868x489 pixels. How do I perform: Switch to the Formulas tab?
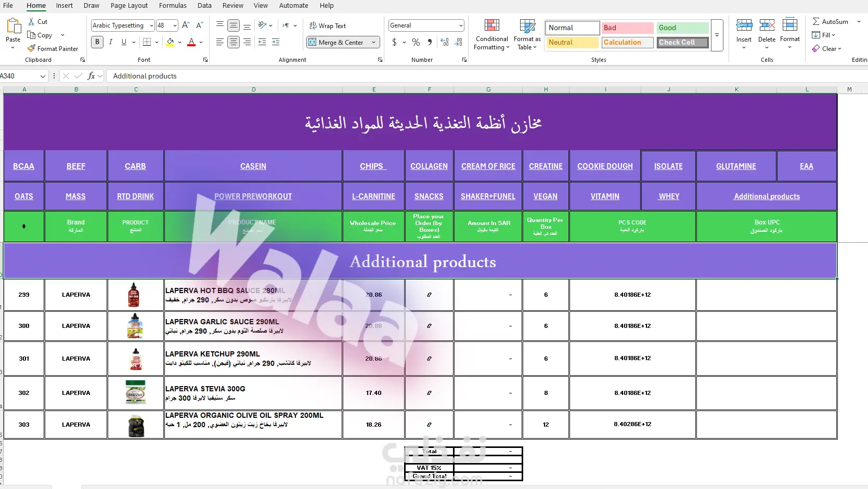click(173, 6)
